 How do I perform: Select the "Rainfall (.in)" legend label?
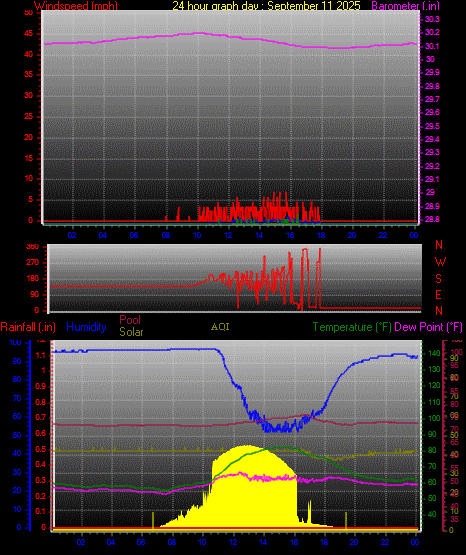point(28,327)
